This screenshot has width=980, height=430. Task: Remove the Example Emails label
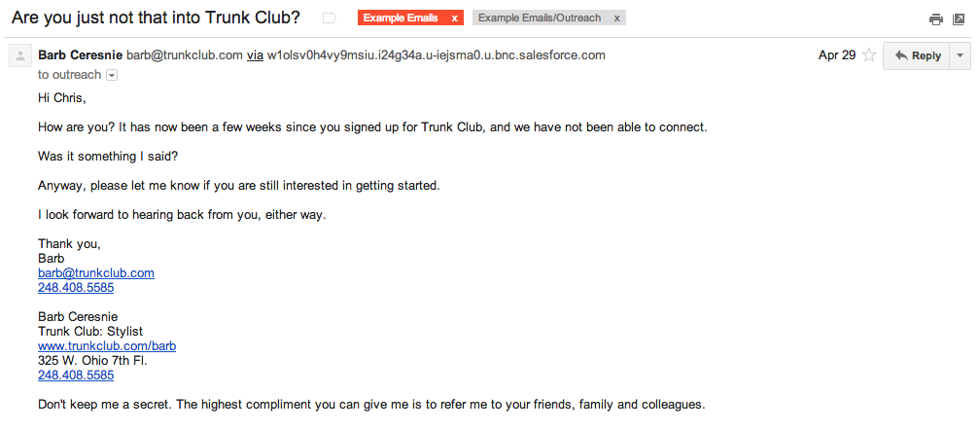(x=454, y=18)
